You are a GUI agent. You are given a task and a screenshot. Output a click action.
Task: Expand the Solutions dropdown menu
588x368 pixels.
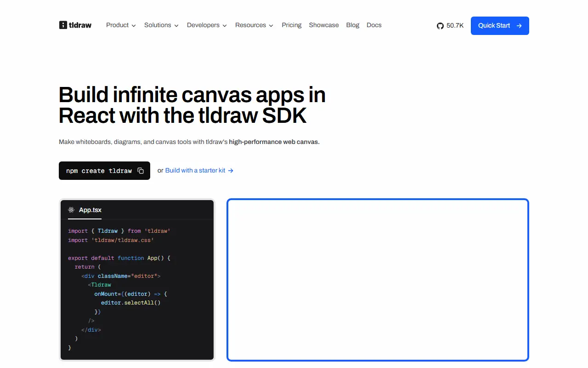pyautogui.click(x=161, y=25)
